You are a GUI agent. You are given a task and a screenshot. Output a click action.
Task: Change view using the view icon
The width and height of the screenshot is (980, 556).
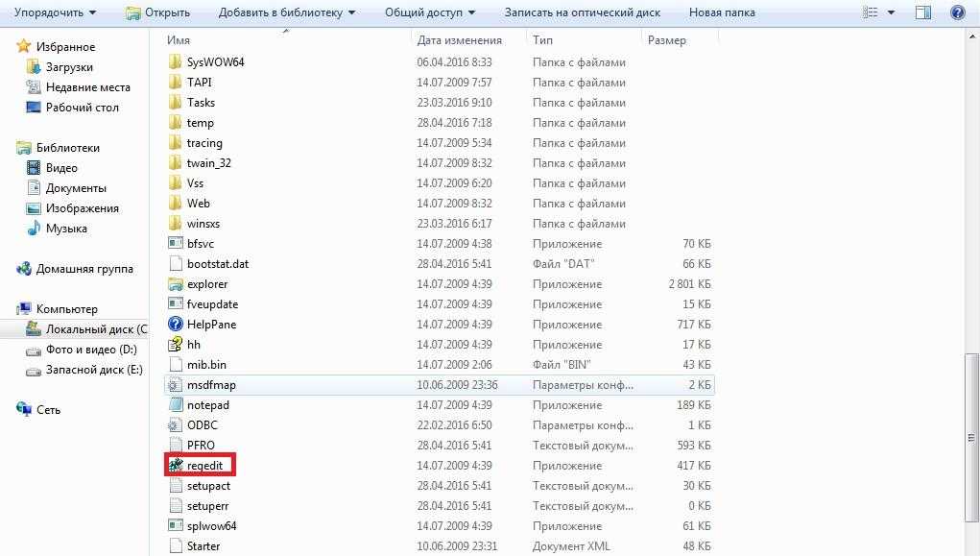pyautogui.click(x=870, y=12)
